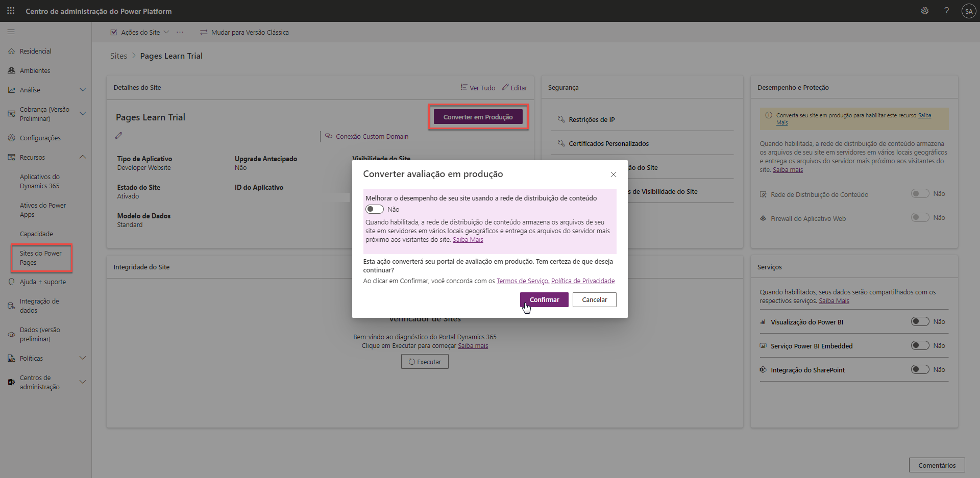The width and height of the screenshot is (980, 478).
Task: Click the Residencial home icon
Action: pos(12,51)
